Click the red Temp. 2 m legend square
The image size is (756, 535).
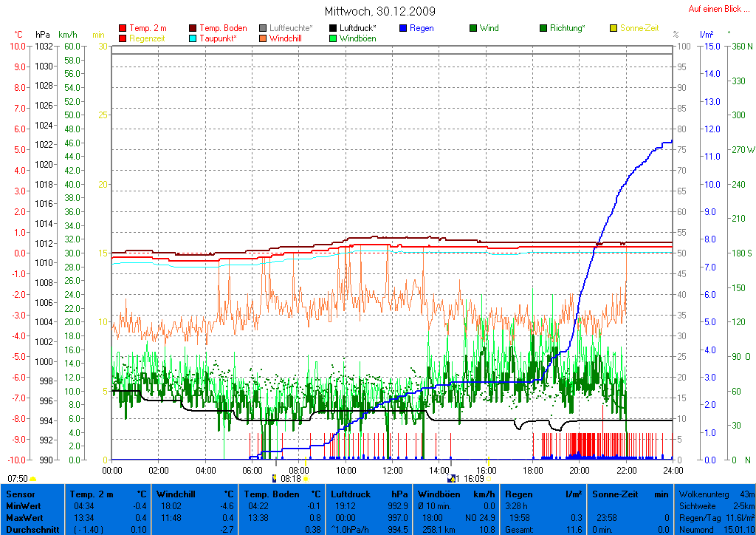123,28
